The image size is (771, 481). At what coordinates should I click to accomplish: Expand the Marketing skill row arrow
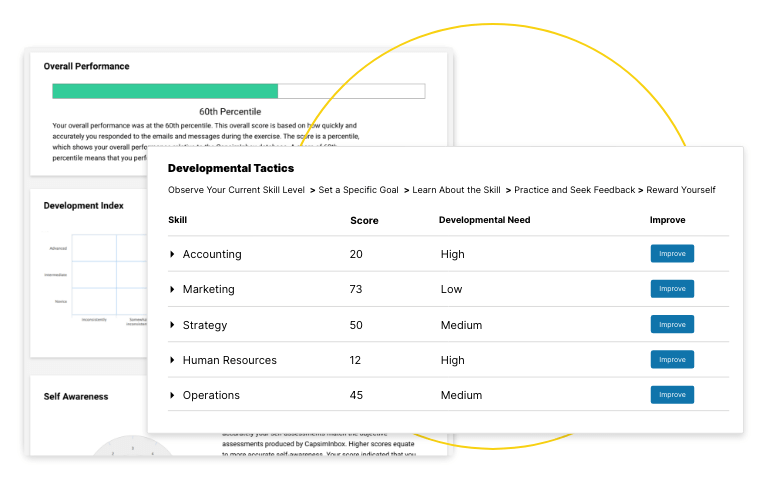point(173,290)
